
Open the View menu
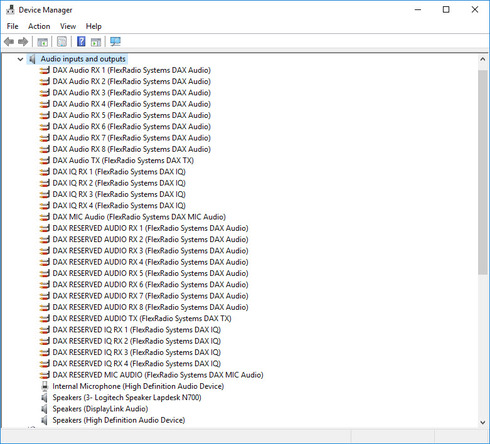coord(68,26)
